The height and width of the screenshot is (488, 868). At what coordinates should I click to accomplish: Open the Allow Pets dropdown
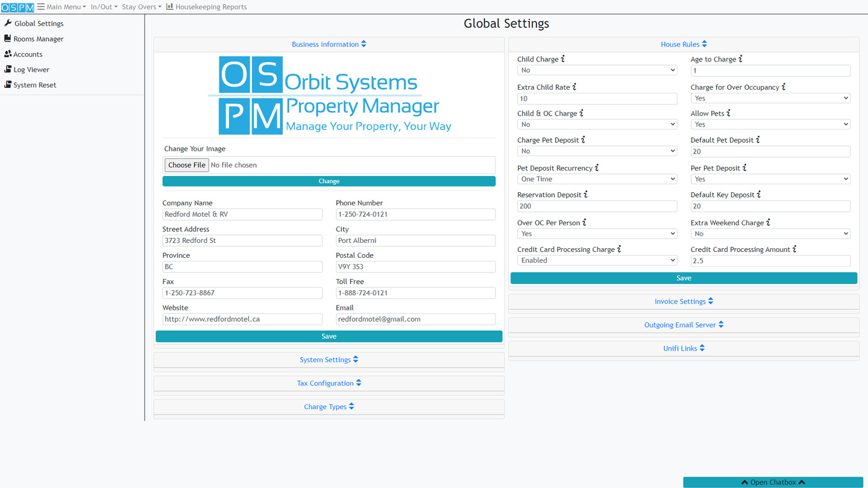(x=770, y=124)
